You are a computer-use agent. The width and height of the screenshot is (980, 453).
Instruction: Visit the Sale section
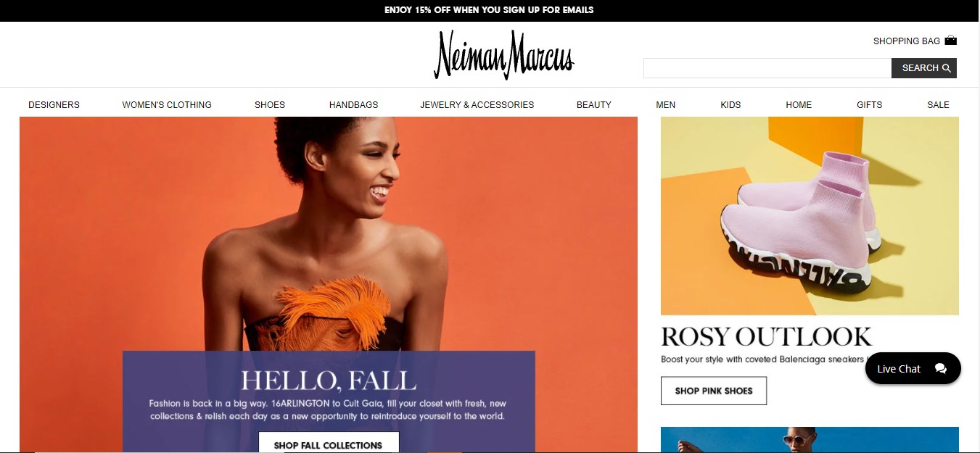point(938,105)
